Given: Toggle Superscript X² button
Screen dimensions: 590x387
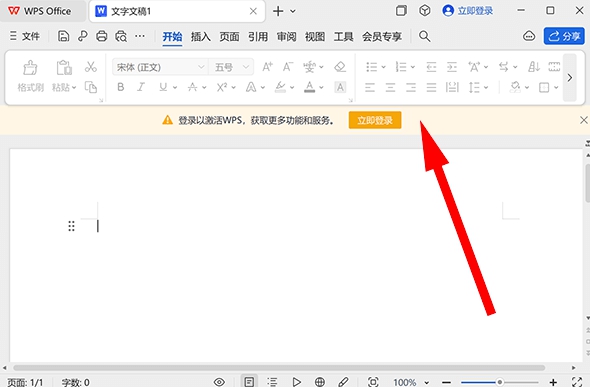Looking at the screenshot, I should 222,87.
